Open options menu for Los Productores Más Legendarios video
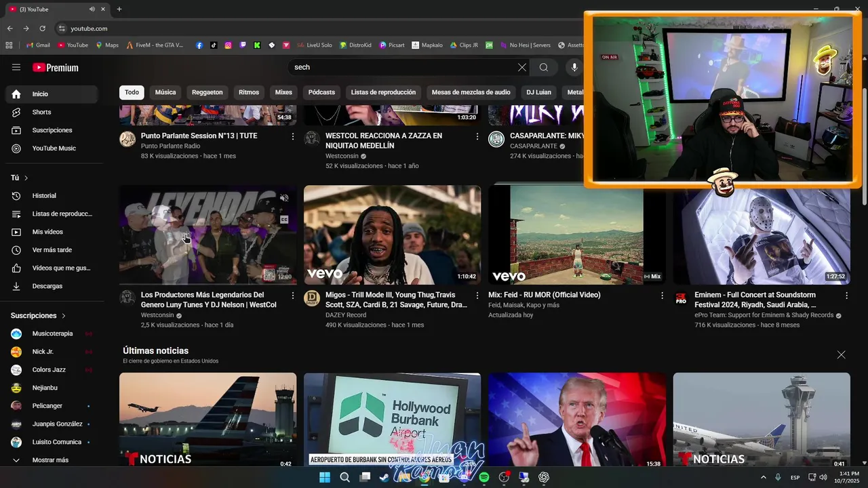Screen dimensions: 868x488 293,296
